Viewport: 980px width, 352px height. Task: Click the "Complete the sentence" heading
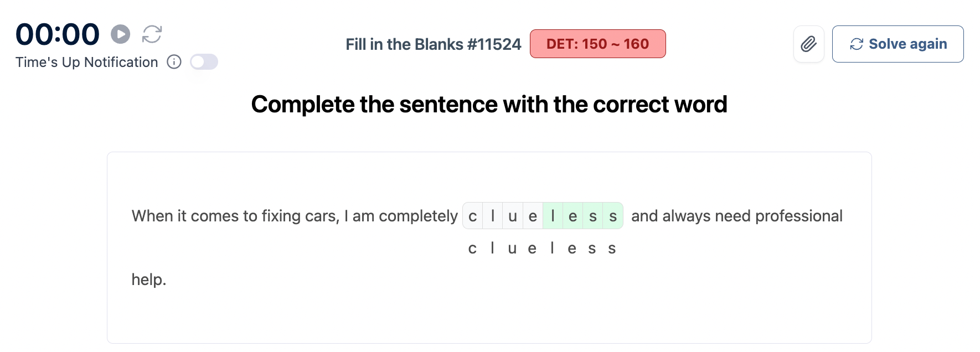[489, 105]
